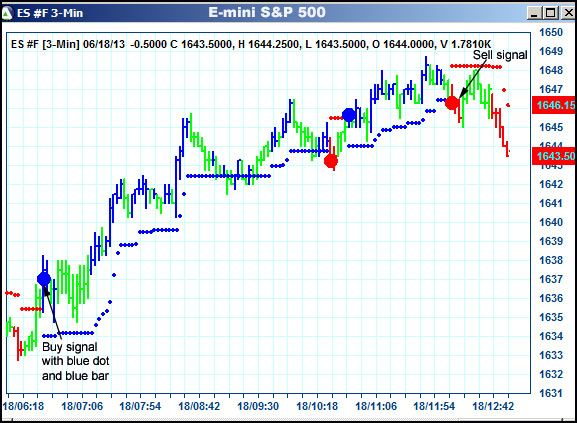Screen dimensions: 577x423
Task: Click the 18/09:30 time axis label
Action: (258, 406)
